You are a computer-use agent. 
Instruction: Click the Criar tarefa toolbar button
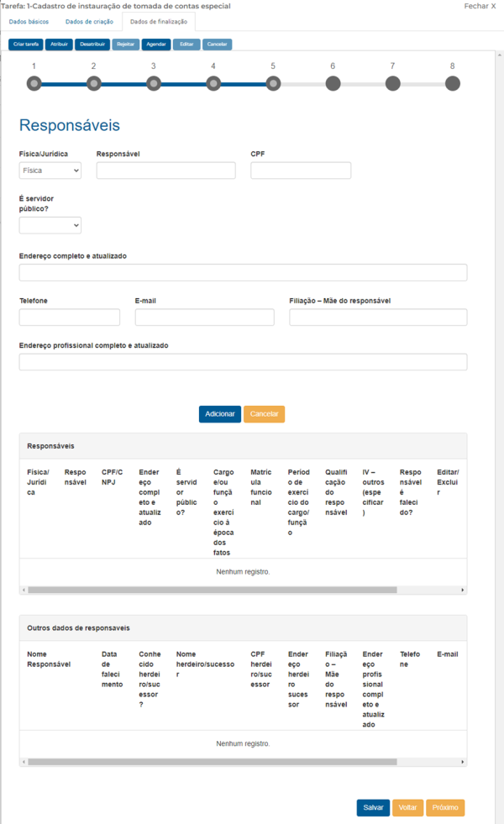(26, 45)
